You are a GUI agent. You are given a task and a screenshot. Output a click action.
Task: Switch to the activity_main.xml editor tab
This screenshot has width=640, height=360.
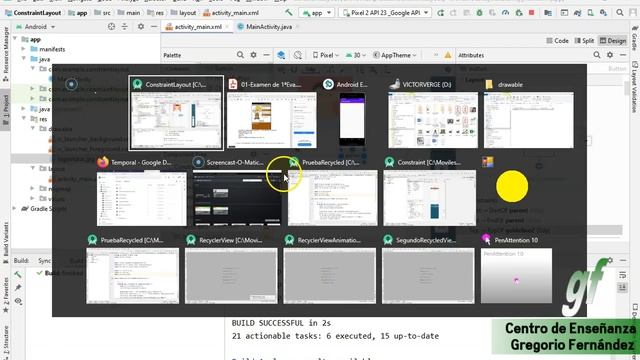[198, 27]
